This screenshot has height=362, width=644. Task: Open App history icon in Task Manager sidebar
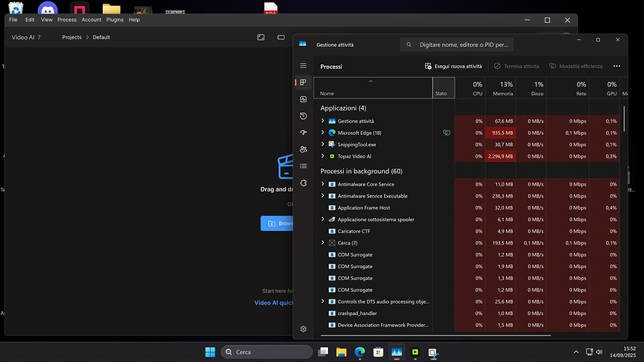coord(303,116)
